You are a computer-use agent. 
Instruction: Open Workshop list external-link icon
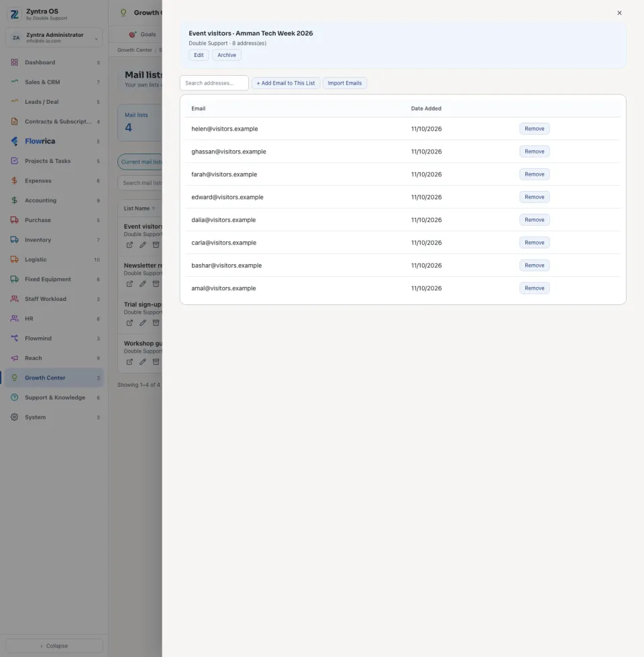tap(129, 361)
